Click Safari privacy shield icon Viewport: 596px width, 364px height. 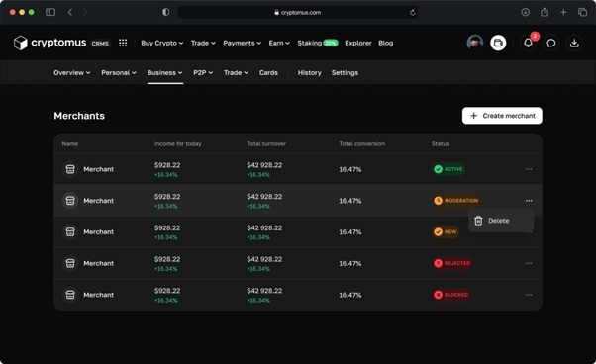[x=165, y=12]
